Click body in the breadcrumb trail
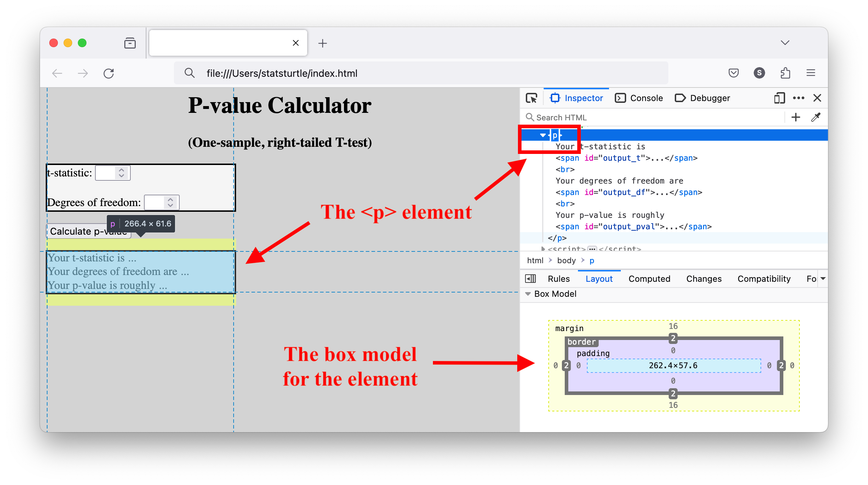 566,261
